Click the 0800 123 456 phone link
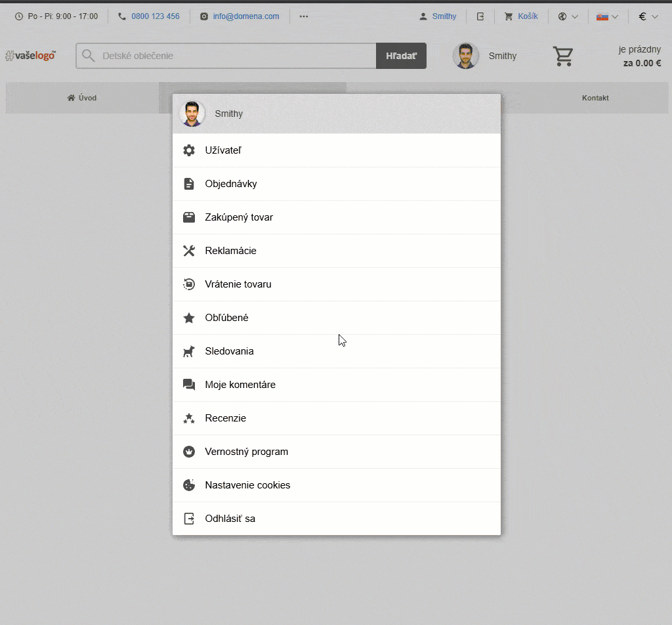This screenshot has height=625, width=672. (x=155, y=16)
